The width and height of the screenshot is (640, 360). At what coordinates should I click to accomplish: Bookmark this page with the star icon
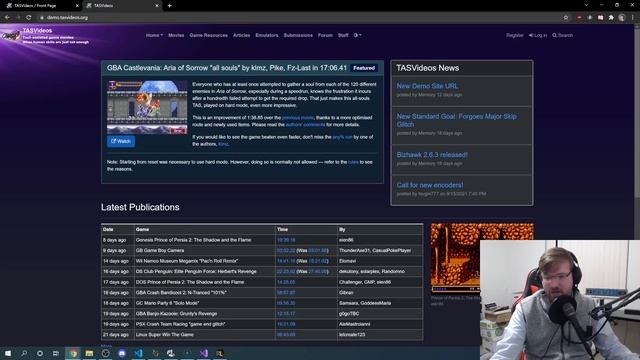(566, 18)
